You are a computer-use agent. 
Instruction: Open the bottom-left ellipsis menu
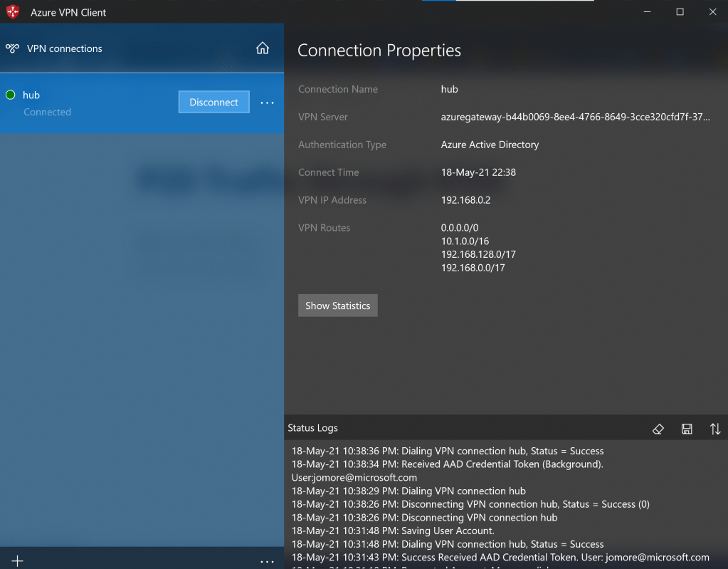click(267, 561)
